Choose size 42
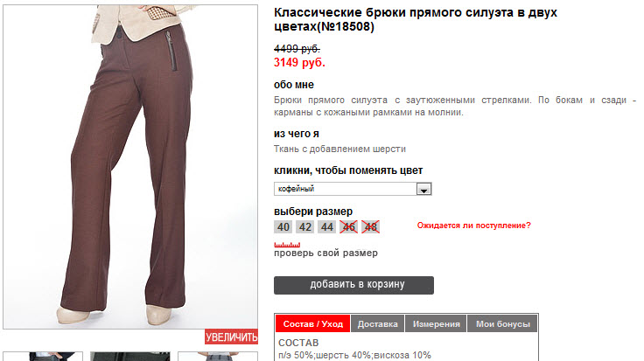 304,227
